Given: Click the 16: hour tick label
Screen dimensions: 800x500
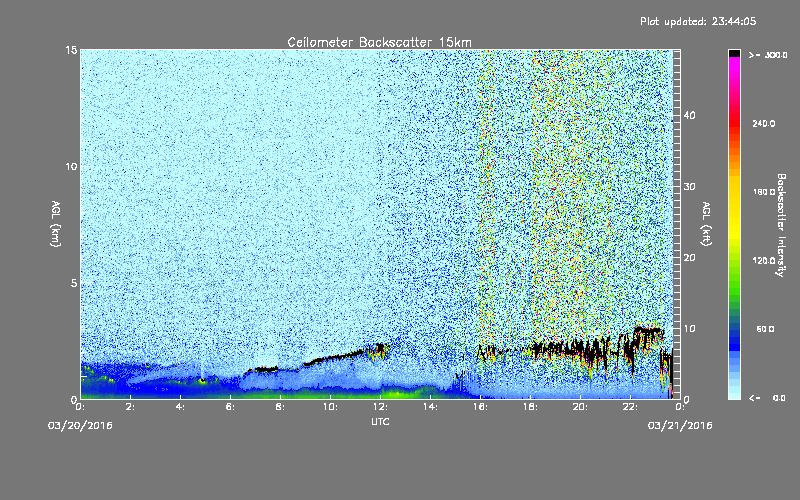Looking at the screenshot, I should (x=480, y=407).
